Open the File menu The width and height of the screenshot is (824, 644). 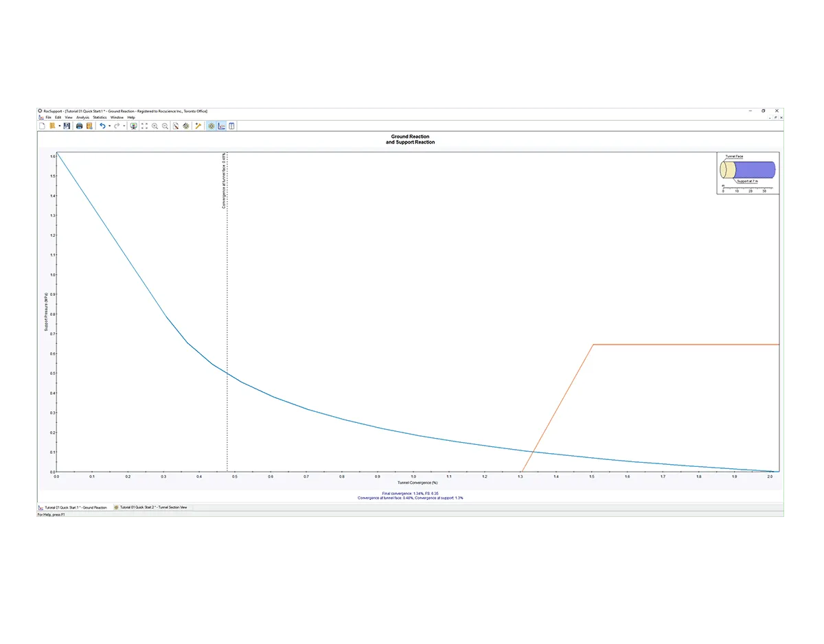[48, 117]
